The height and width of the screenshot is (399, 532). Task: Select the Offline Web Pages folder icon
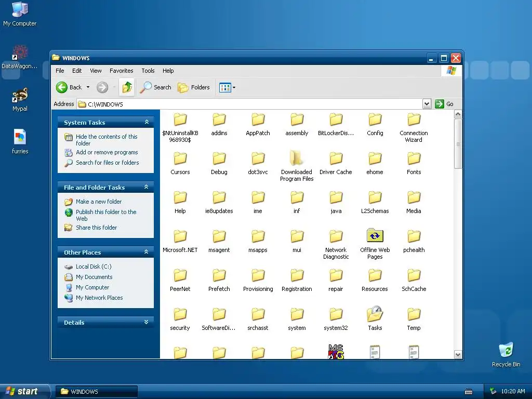tap(375, 235)
